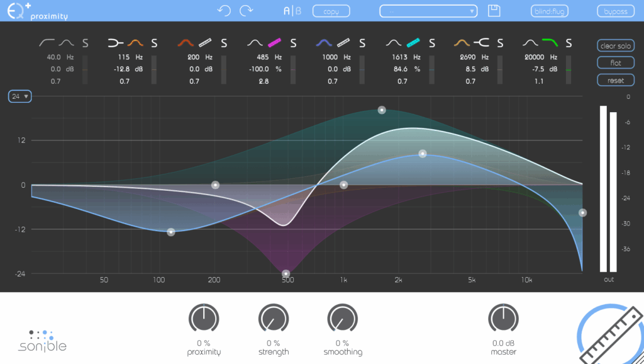Image resolution: width=644 pixels, height=364 pixels.
Task: Click the 8.5 dB gain value
Action: 470,69
